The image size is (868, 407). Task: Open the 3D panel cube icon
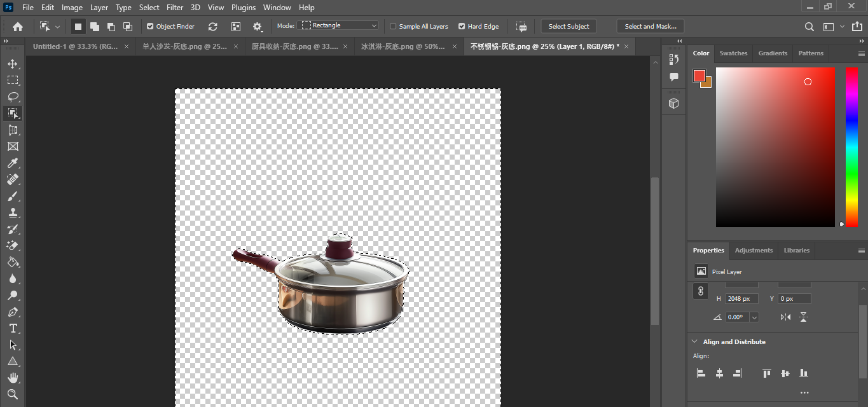[x=674, y=103]
